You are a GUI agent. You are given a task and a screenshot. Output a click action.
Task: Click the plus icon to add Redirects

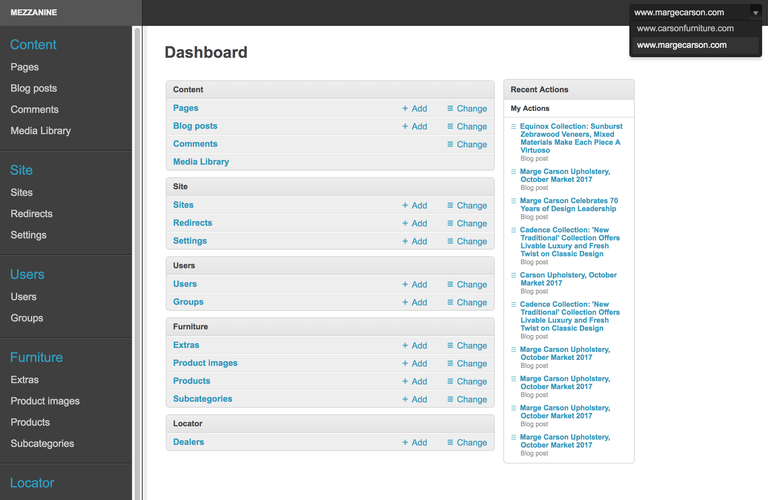405,224
